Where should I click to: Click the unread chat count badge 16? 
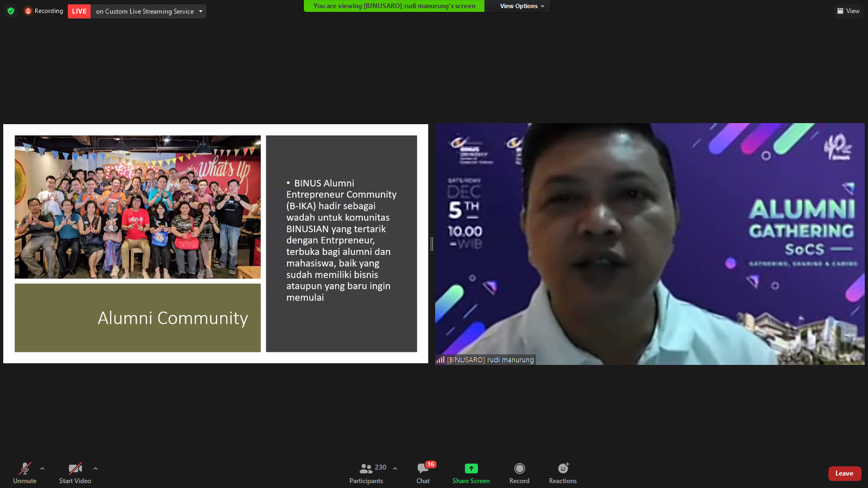(x=431, y=465)
